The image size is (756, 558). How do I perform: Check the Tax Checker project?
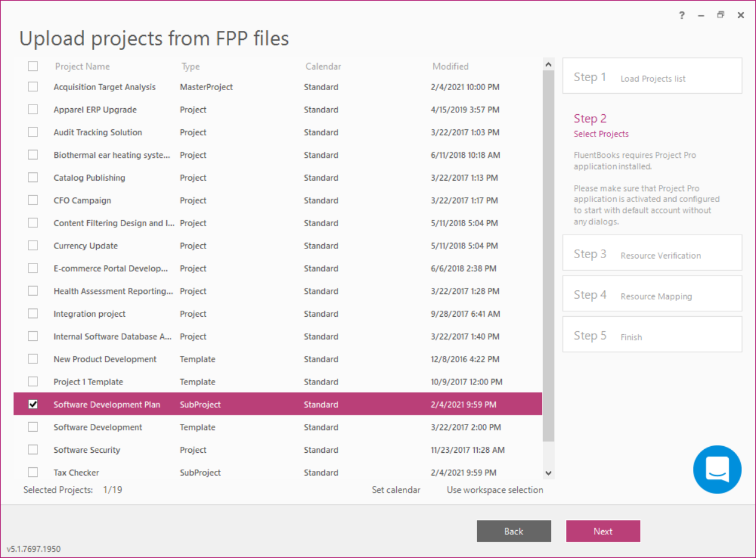pyautogui.click(x=33, y=472)
